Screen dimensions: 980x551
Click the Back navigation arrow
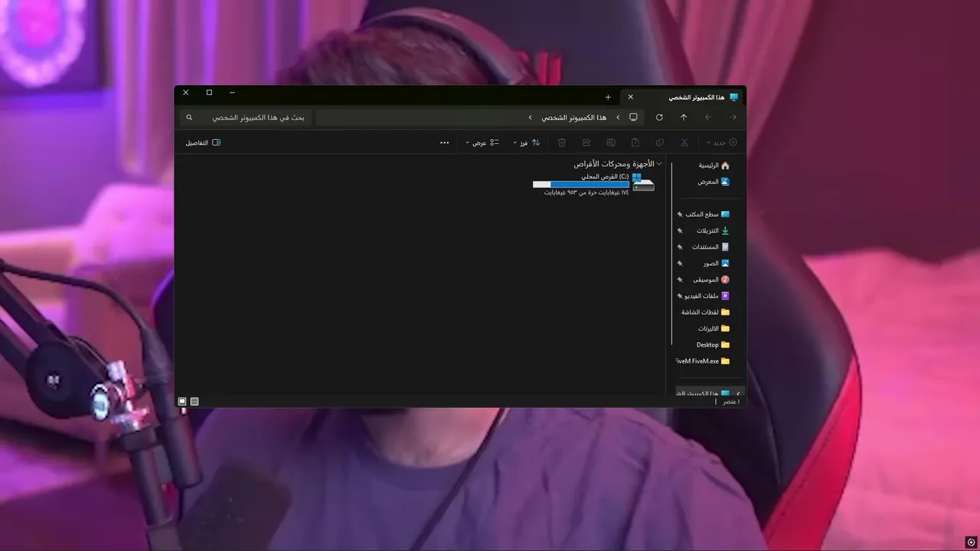733,117
